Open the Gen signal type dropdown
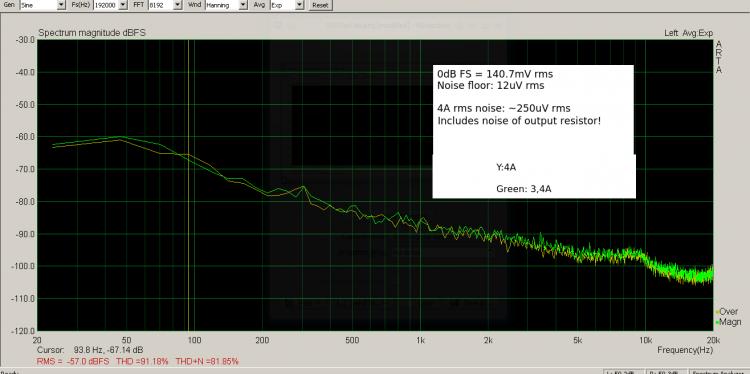750x374 pixels. (x=61, y=5)
